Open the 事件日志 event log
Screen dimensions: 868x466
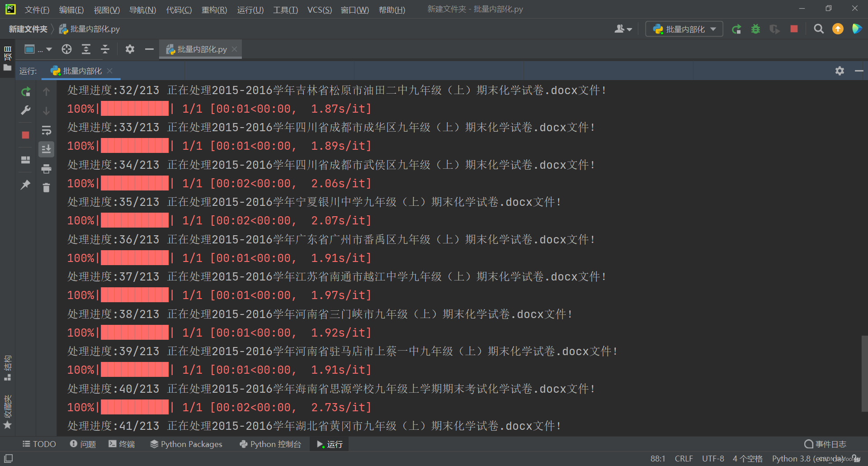pos(826,444)
